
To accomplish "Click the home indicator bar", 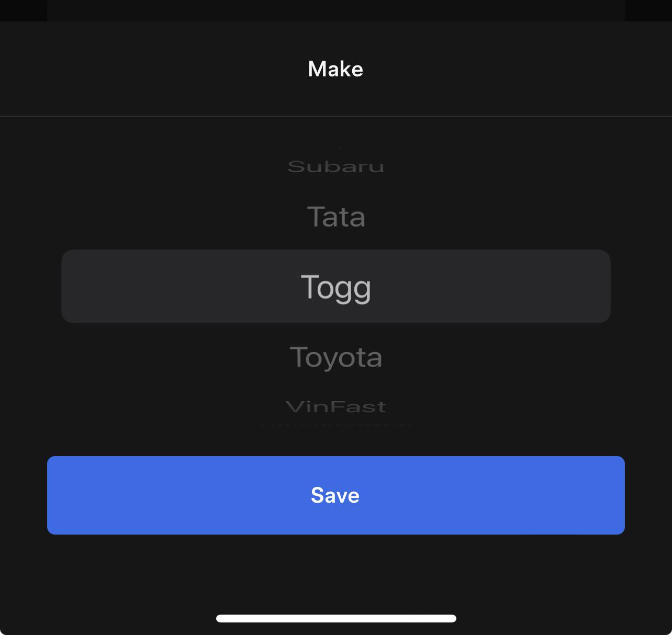I will [x=336, y=618].
